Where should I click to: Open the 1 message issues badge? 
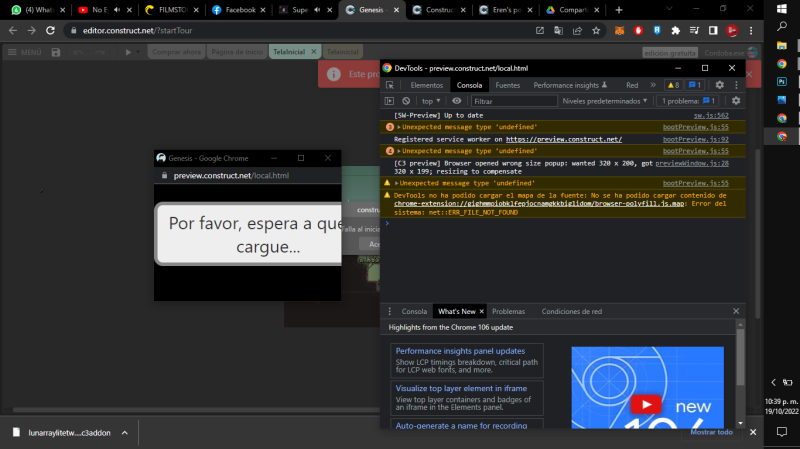(x=695, y=85)
